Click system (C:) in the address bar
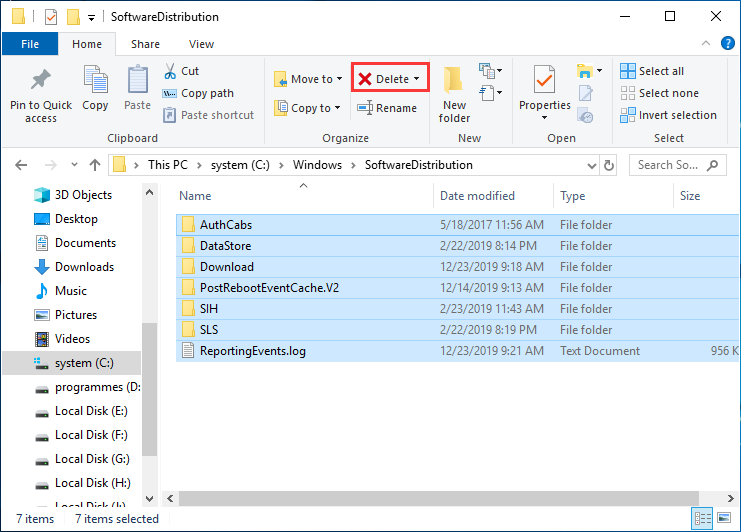 pyautogui.click(x=240, y=165)
